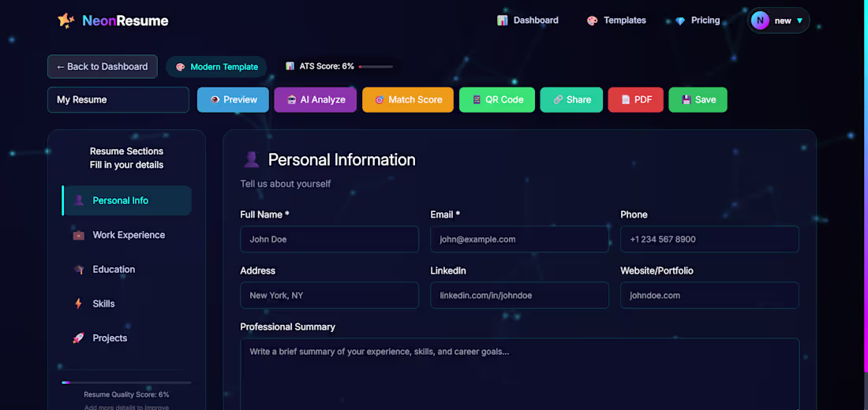Viewport: 868px width, 410px height.
Task: Click the Modern Template chip
Action: coord(216,67)
